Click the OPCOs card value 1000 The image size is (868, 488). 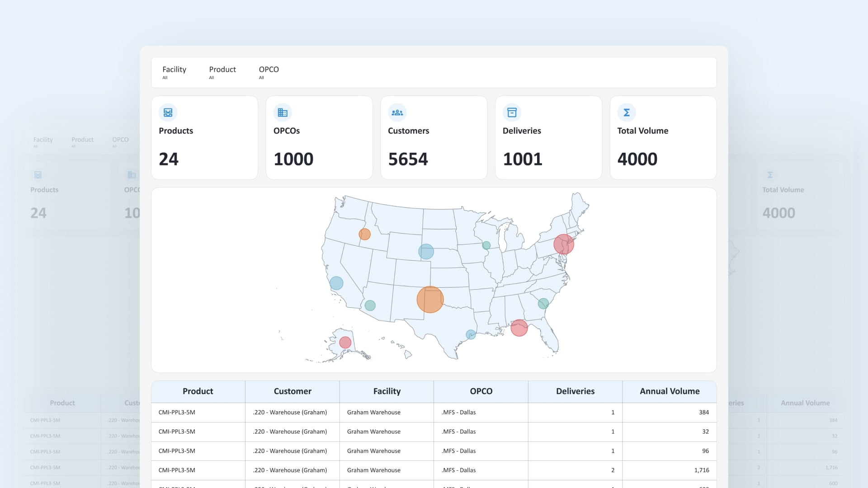click(x=293, y=159)
